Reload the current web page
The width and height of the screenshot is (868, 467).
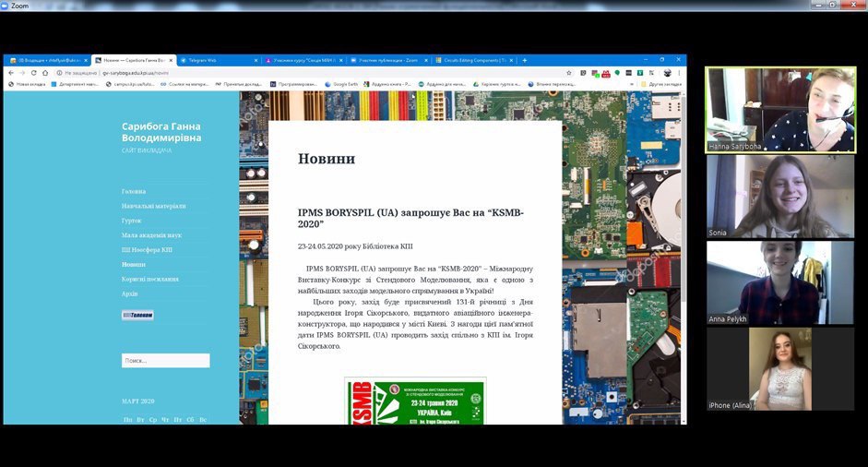(x=34, y=73)
